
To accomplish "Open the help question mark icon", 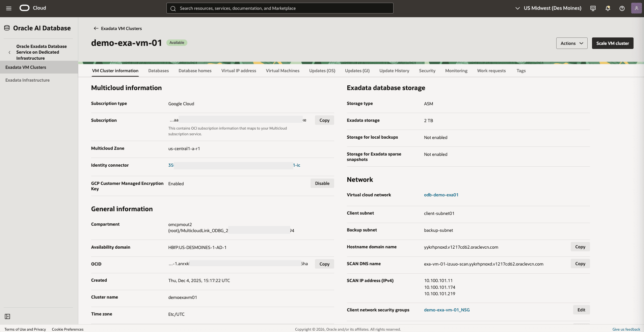I will (622, 8).
